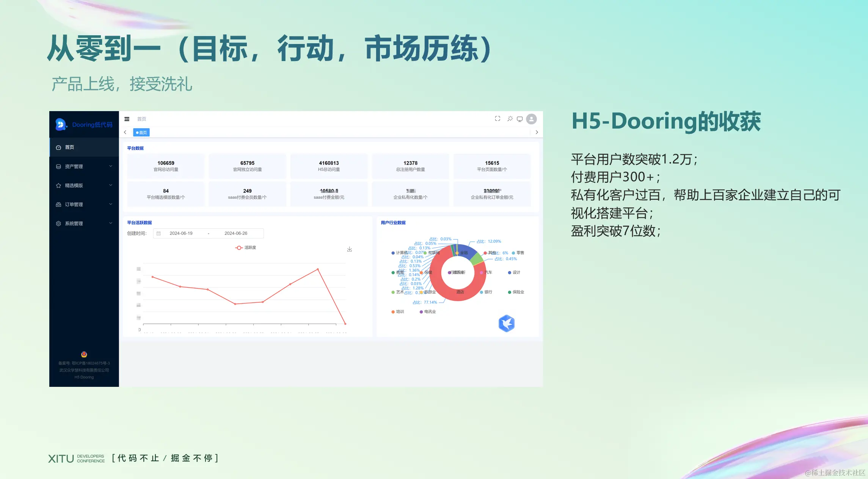The height and width of the screenshot is (479, 868).
Task: Click the 平台数据 section title
Action: pos(135,148)
